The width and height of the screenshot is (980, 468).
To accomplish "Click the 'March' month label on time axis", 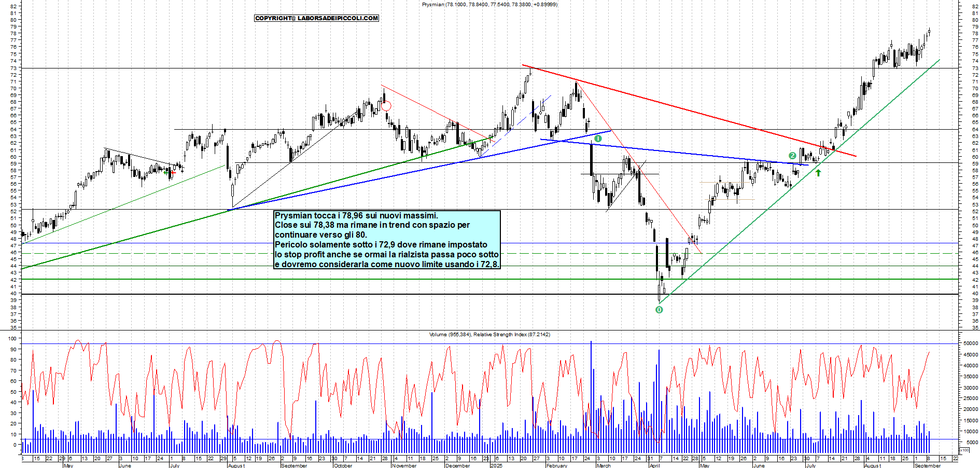I will 604,465.
